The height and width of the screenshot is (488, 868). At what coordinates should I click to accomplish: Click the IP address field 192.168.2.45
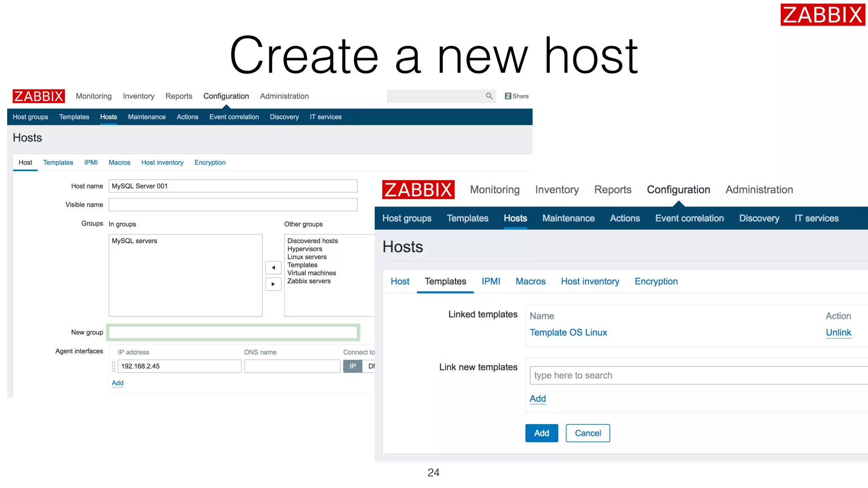tap(180, 366)
